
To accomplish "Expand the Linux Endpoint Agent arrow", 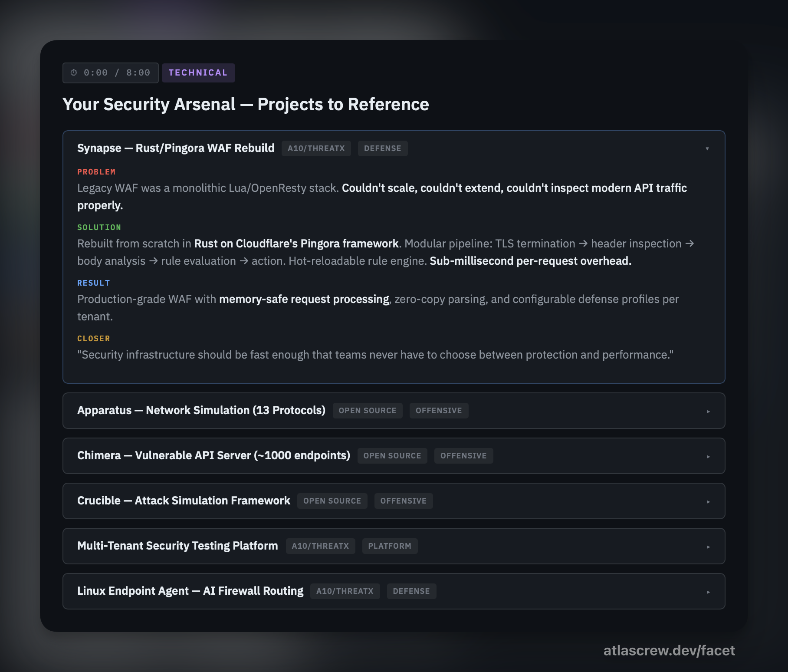I will coord(708,592).
